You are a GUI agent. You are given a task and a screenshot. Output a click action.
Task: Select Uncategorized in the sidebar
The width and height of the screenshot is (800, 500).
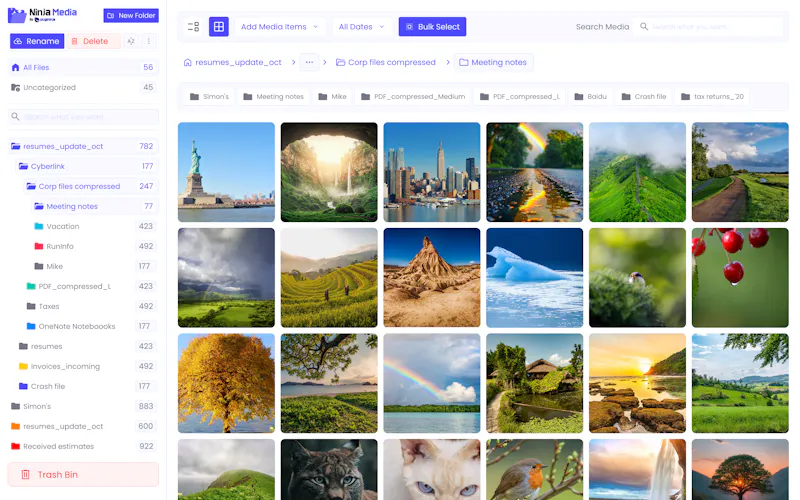tap(83, 87)
